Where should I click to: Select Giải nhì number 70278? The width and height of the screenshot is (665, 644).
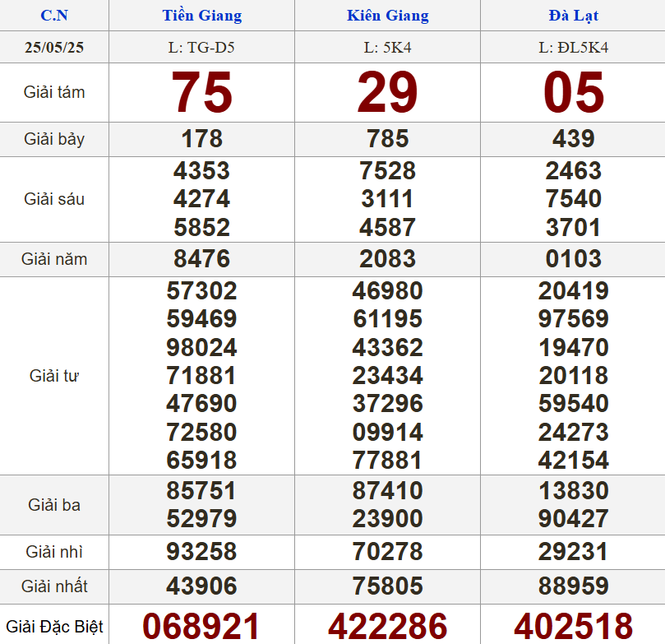(387, 551)
